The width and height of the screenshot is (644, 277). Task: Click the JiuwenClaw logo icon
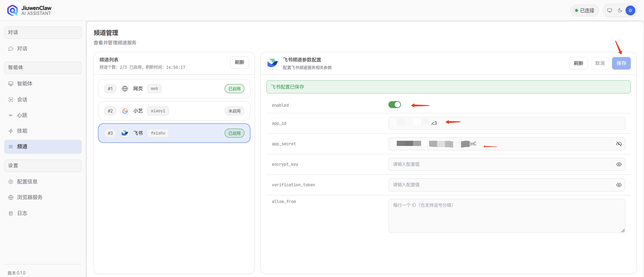pos(12,10)
